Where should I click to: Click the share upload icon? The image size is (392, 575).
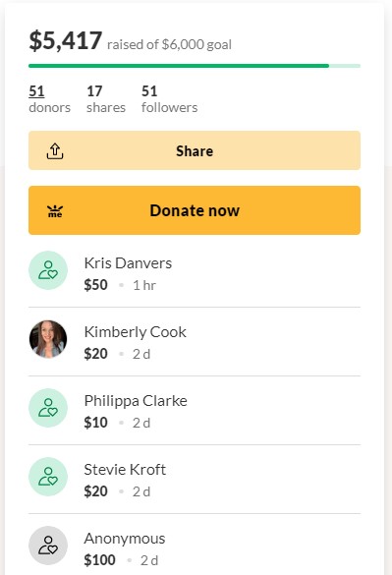click(55, 150)
